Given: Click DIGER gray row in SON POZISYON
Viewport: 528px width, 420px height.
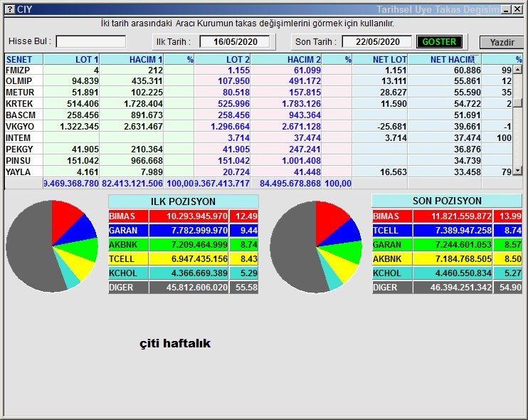Looking at the screenshot, I should pyautogui.click(x=447, y=288).
